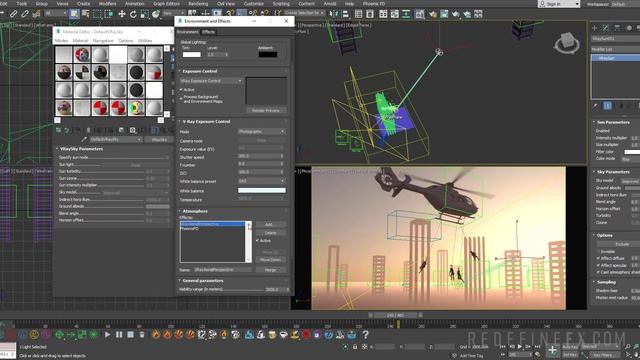Click the Link tool in main toolbar
Screen dimensions: 640x360
(x=13, y=14)
